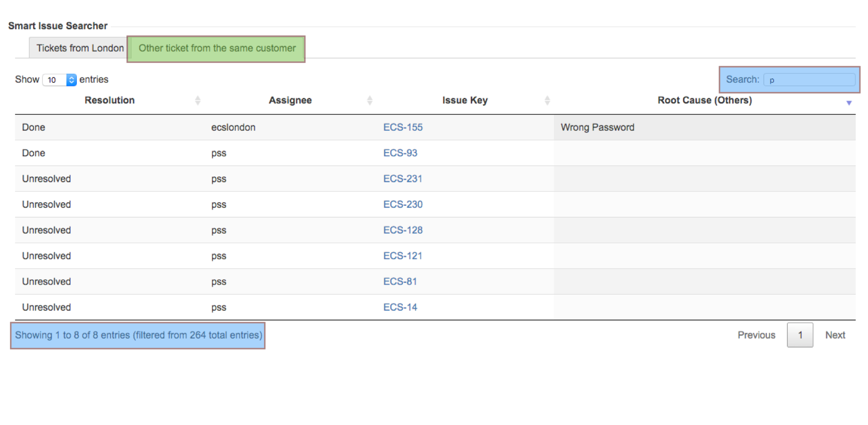The height and width of the screenshot is (425, 868).
Task: Switch to Tickets from London tab
Action: 80,48
